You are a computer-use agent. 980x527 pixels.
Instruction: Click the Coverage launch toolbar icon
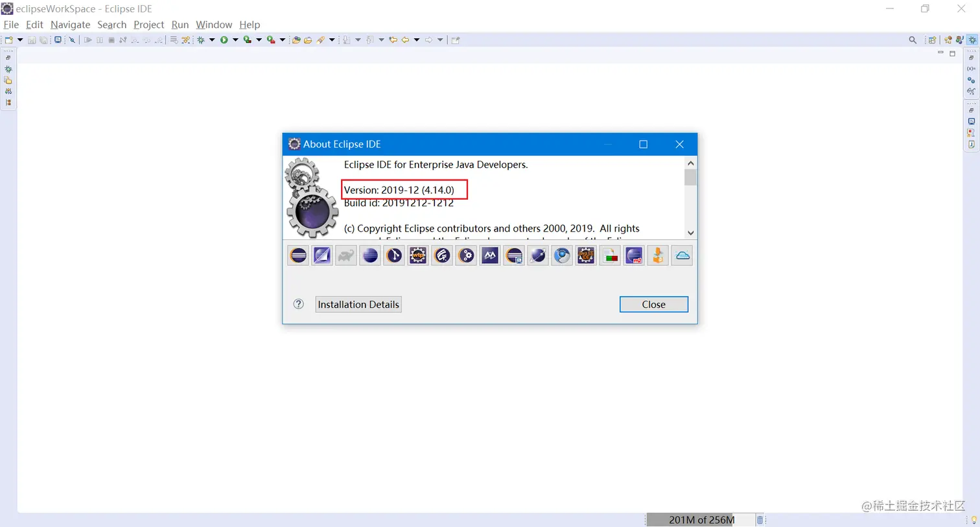[247, 40]
